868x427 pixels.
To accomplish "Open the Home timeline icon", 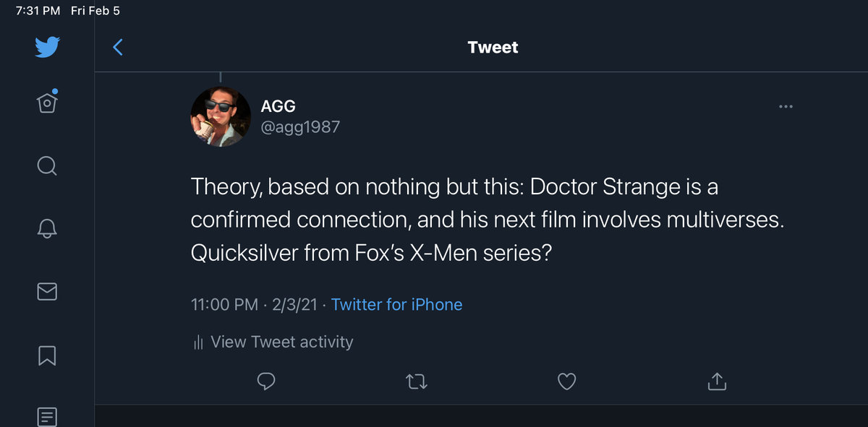I will (47, 103).
